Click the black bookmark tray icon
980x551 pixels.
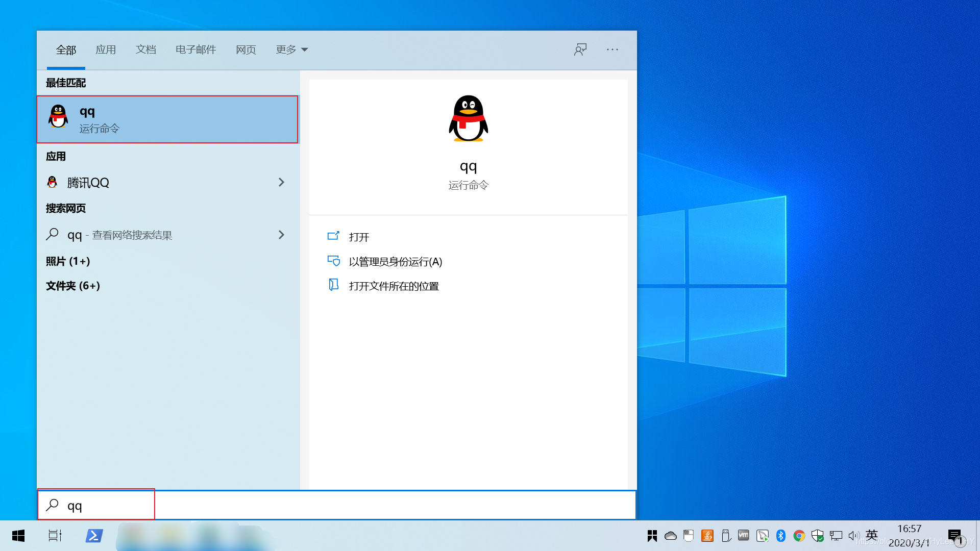click(652, 536)
